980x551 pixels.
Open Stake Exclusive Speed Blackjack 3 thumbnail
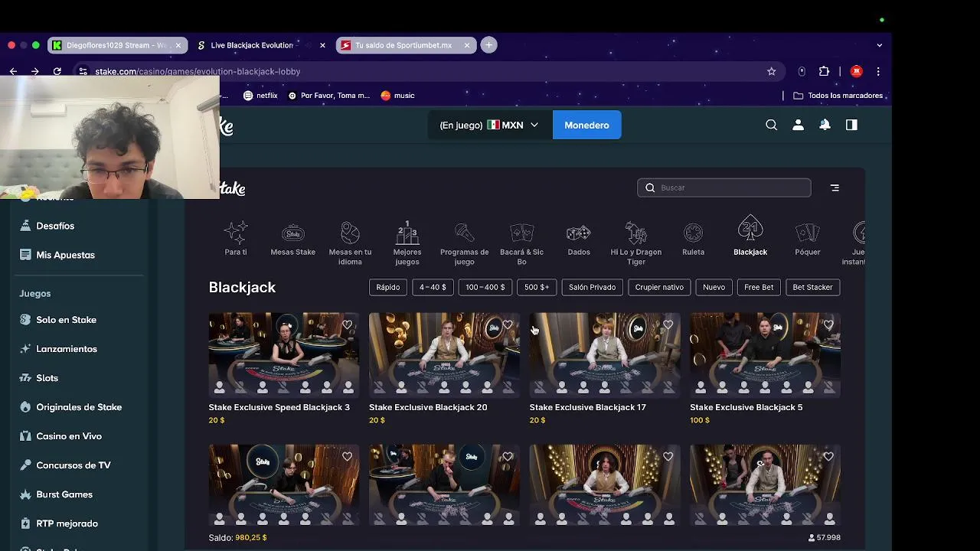tap(283, 355)
